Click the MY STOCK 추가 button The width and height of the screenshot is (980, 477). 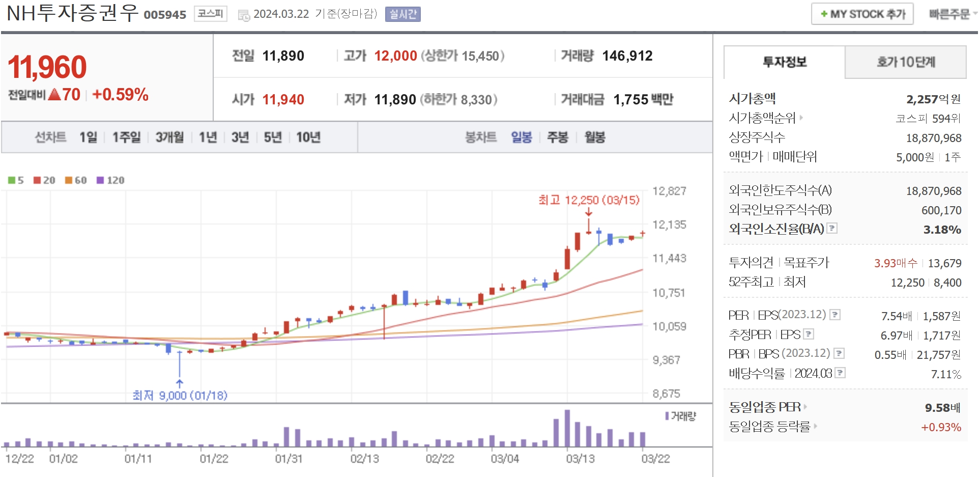tap(862, 14)
